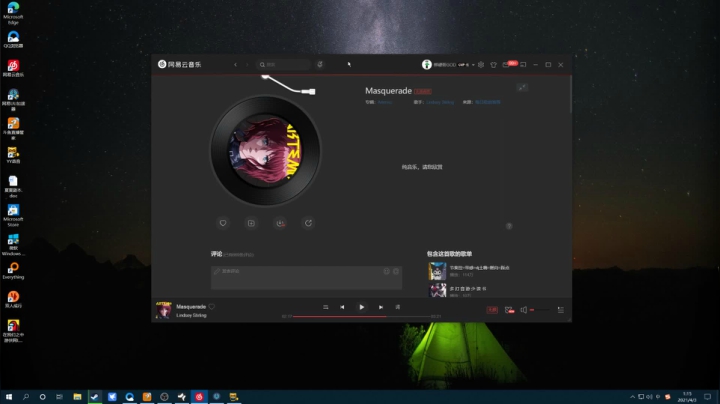Open taskbar search magnifier

pyautogui.click(x=26, y=397)
